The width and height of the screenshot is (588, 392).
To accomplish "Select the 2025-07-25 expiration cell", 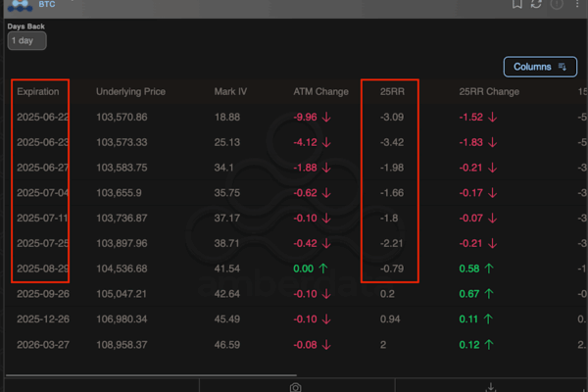I will (42, 243).
